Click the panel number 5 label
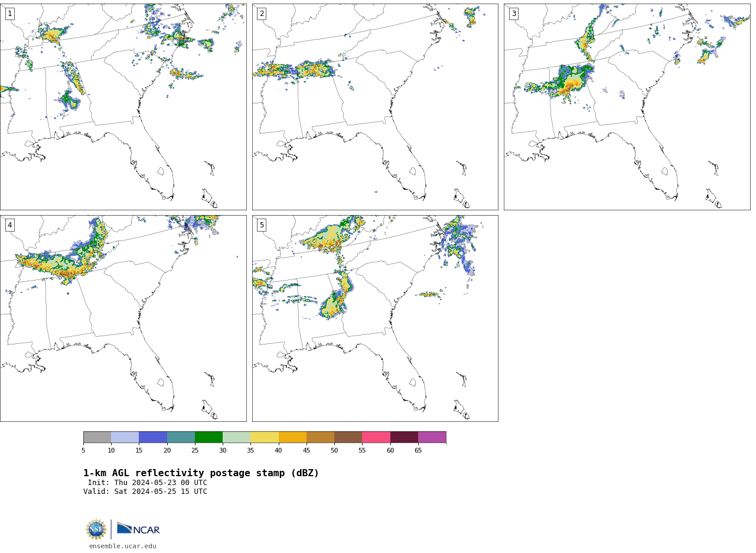 (262, 225)
